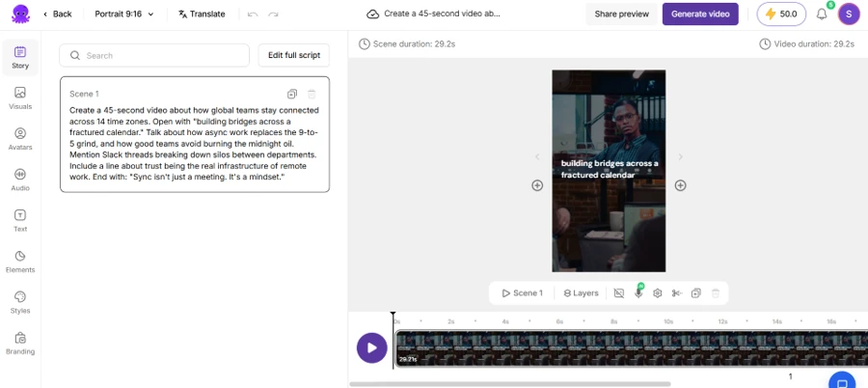Open the Branding panel
Image resolution: width=868 pixels, height=388 pixels.
pos(20,344)
